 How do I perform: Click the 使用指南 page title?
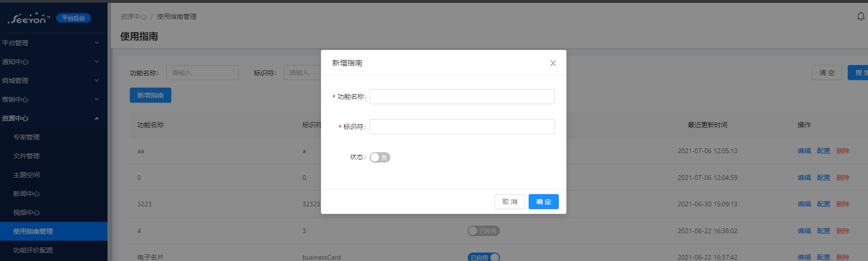point(139,36)
